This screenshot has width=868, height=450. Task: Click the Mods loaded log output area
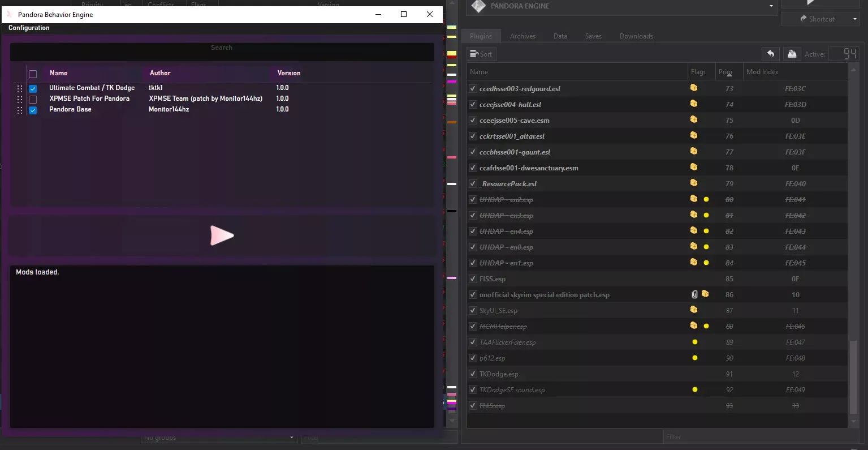[x=222, y=346]
